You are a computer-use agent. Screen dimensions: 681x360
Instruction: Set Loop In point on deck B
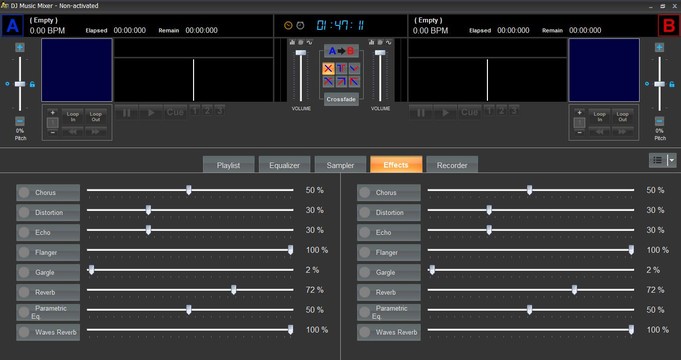pyautogui.click(x=600, y=116)
